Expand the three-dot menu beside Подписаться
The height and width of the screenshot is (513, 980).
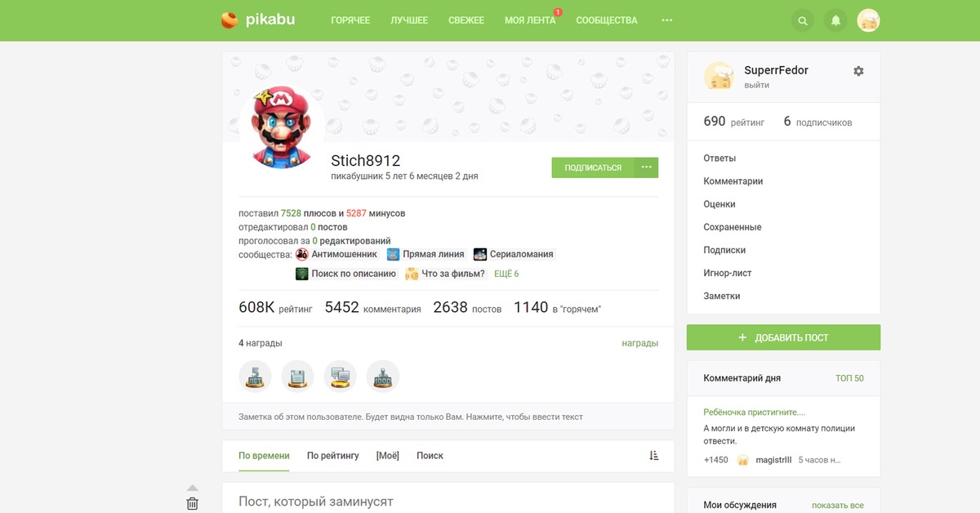click(646, 167)
